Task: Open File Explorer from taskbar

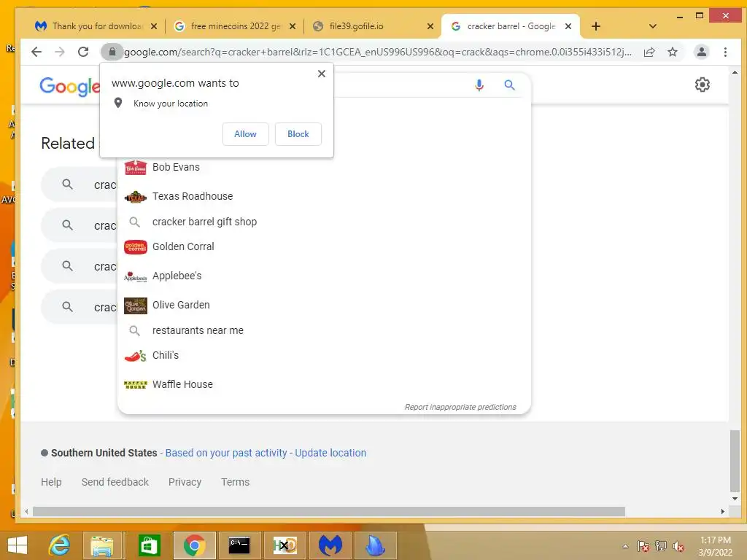Action: [102, 546]
